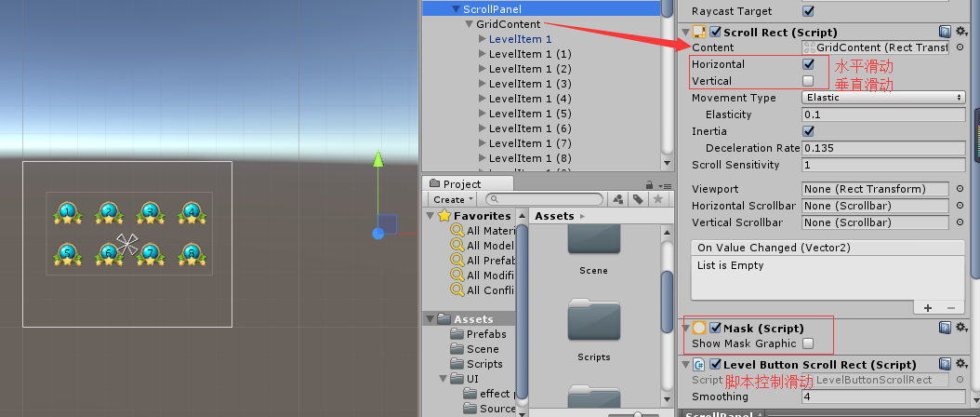The image size is (980, 417).
Task: Open the Project panel options menu
Action: coord(665,185)
